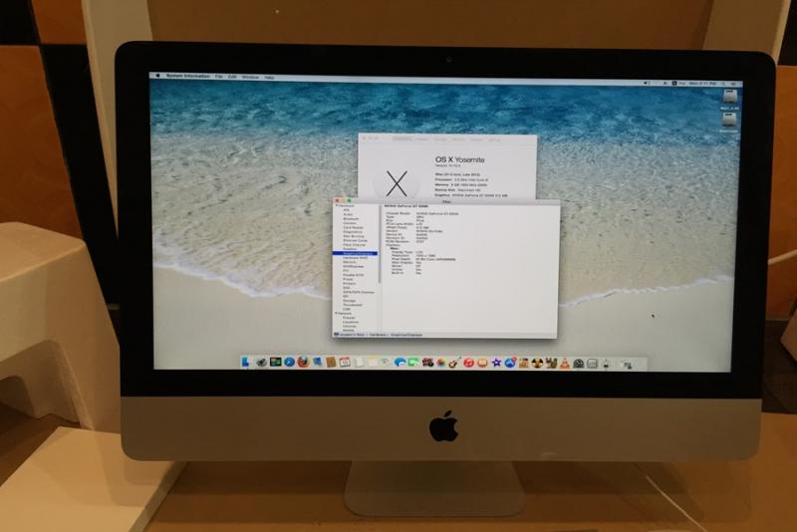797x532 pixels.
Task: Select the top hard drive icon on desktop
Action: (730, 96)
